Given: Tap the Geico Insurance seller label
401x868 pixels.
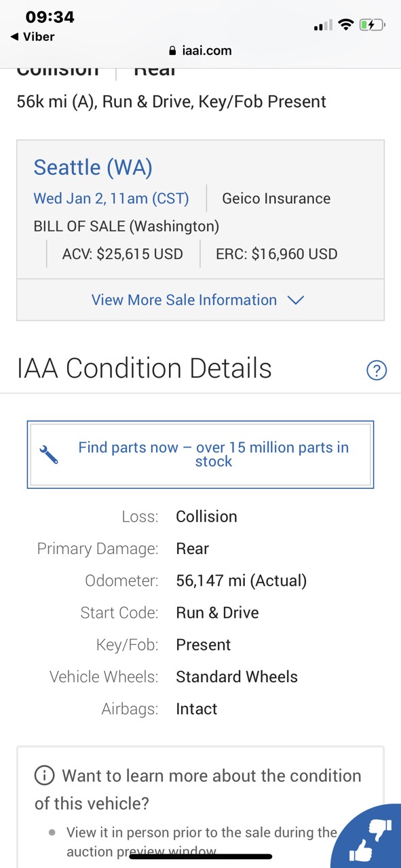Looking at the screenshot, I should click(276, 199).
